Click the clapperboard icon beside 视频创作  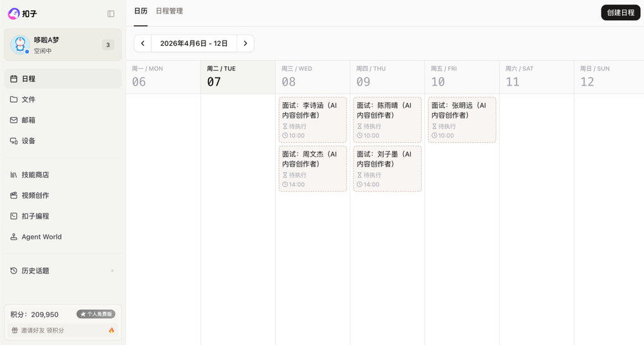14,195
